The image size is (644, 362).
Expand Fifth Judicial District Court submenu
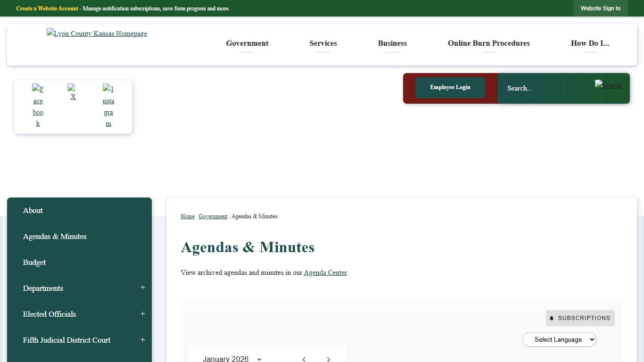click(x=142, y=340)
